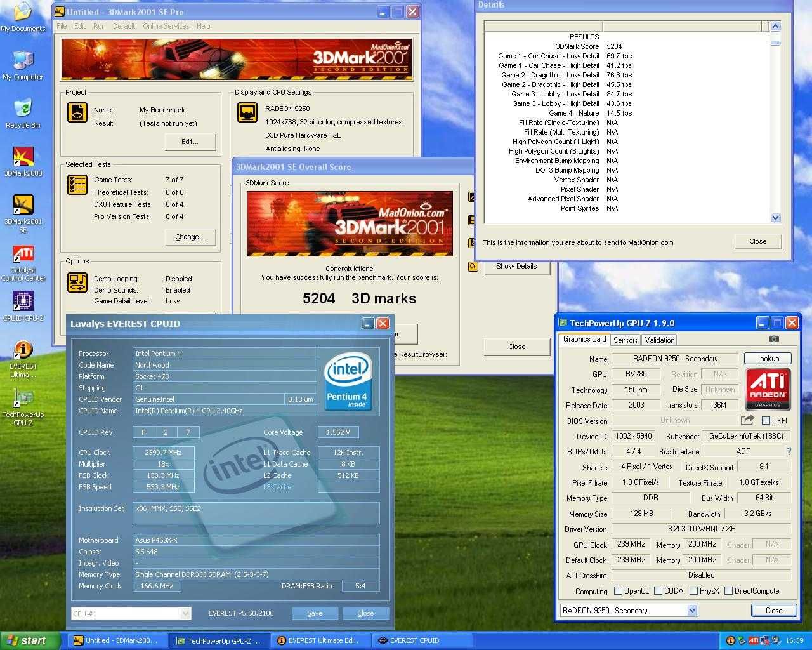Viewport: 812px width, 650px height.
Task: Click Close in the Overall Score dialog
Action: click(x=516, y=347)
